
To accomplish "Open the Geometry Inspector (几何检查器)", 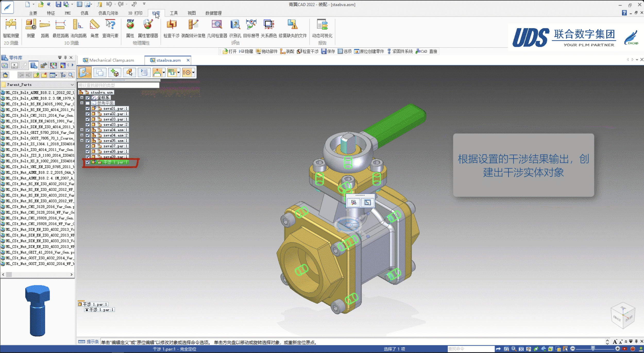I will pos(217,29).
